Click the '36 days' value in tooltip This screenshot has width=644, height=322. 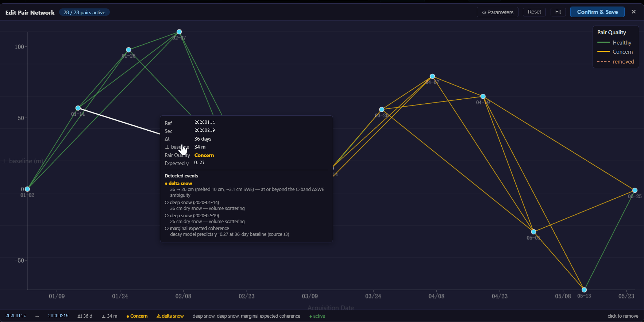203,139
